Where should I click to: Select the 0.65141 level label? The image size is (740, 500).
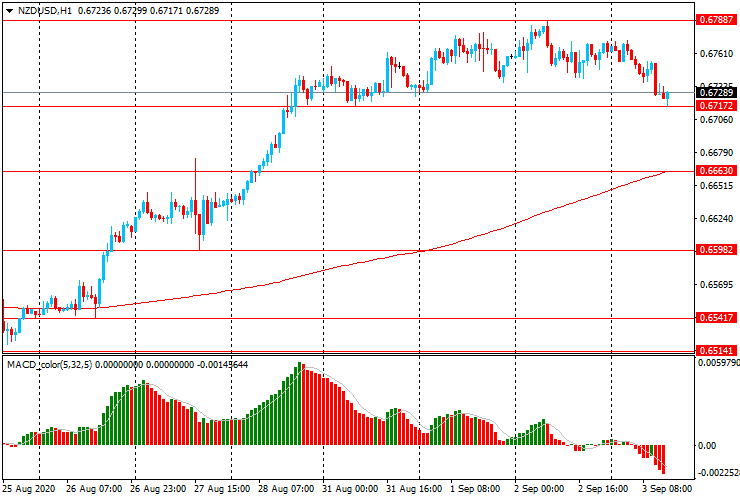(716, 350)
